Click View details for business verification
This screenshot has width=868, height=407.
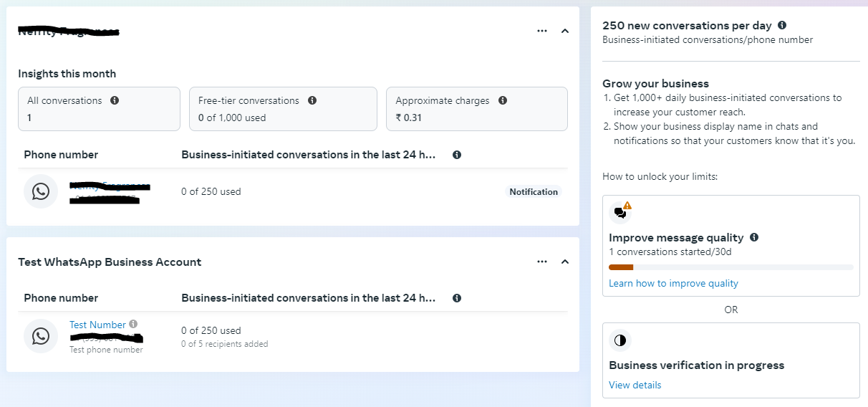point(635,385)
